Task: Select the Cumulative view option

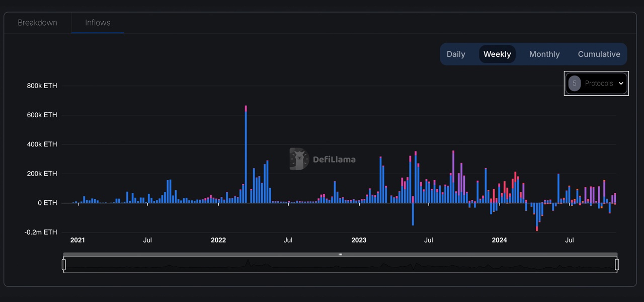Action: pyautogui.click(x=599, y=54)
